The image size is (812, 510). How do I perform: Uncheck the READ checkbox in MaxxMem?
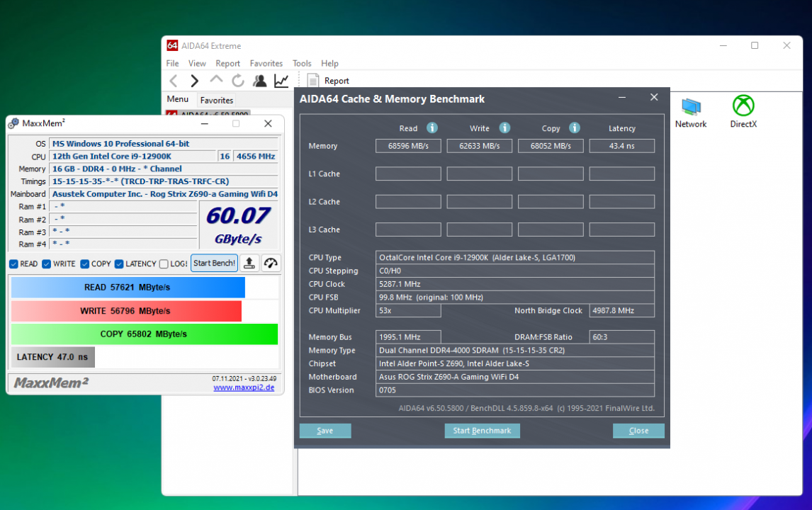click(14, 264)
